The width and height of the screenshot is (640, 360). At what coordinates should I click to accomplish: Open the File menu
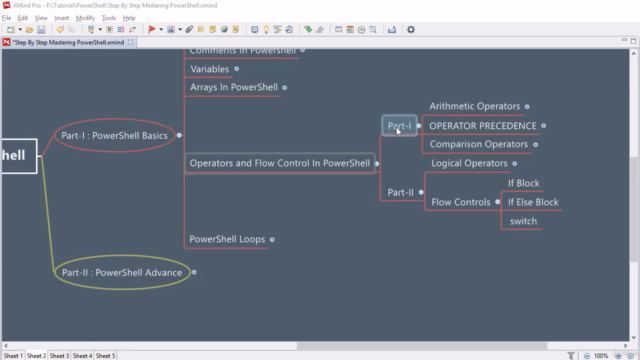[x=7, y=18]
